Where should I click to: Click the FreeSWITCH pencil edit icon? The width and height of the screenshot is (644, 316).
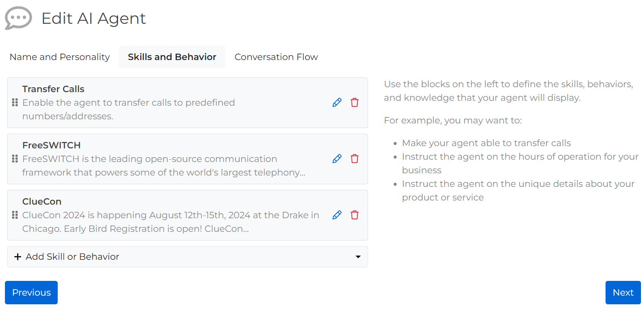[x=337, y=159]
